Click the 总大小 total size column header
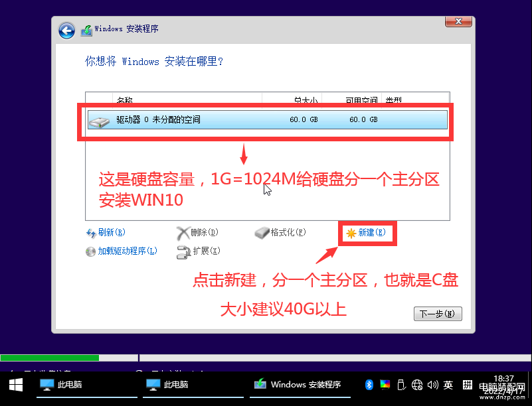Viewport: 532px width, 406px height. pyautogui.click(x=306, y=100)
